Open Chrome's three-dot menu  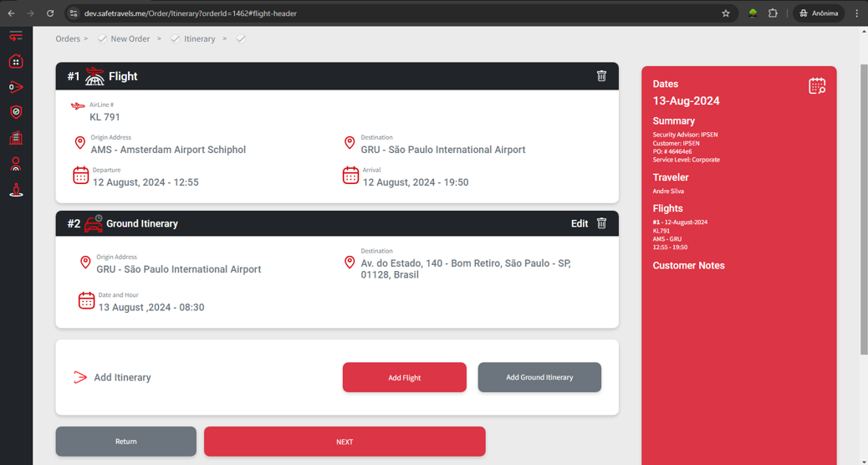856,13
